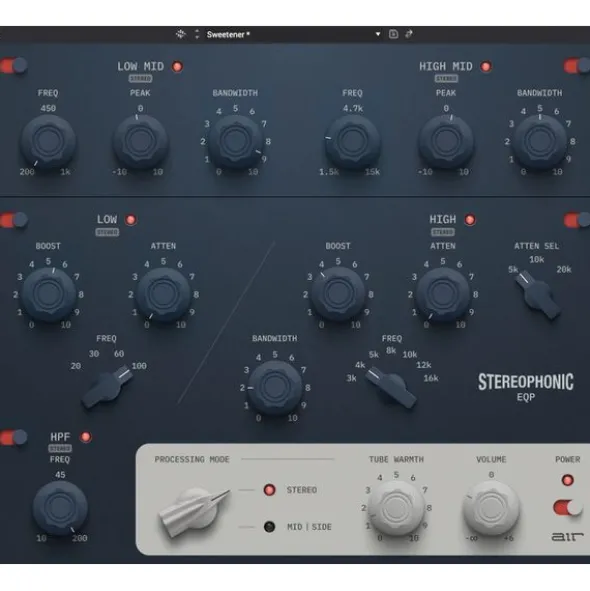Viewport: 590px width, 591px height.
Task: Click the Low BOOST knob
Action: pyautogui.click(x=48, y=294)
